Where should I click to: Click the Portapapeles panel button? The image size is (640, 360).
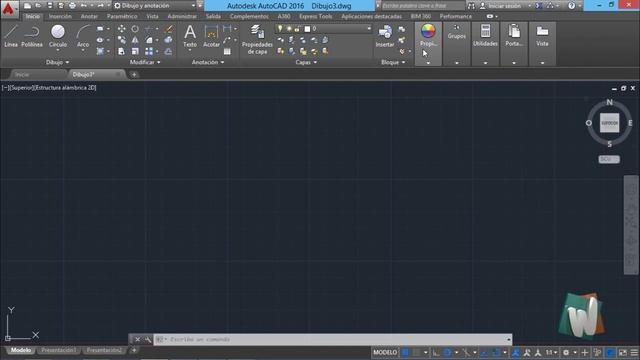tap(514, 43)
